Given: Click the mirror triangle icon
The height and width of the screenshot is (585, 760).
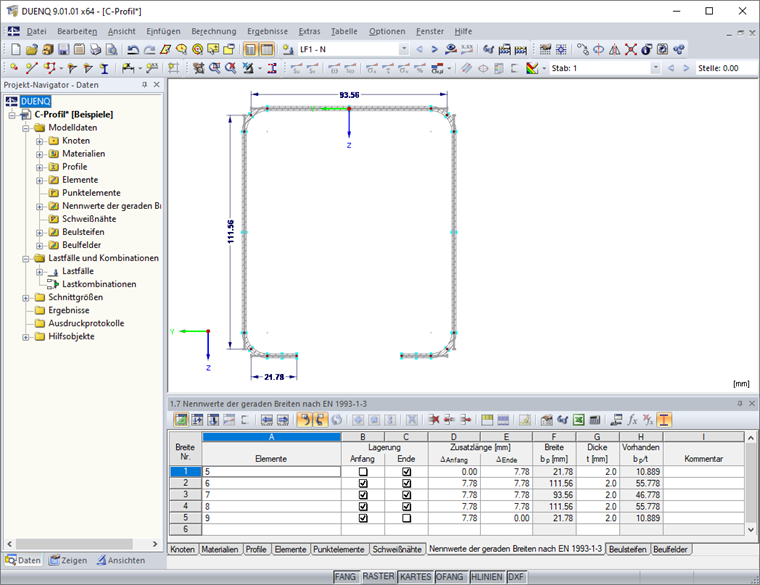Looking at the screenshot, I should pyautogui.click(x=615, y=49).
